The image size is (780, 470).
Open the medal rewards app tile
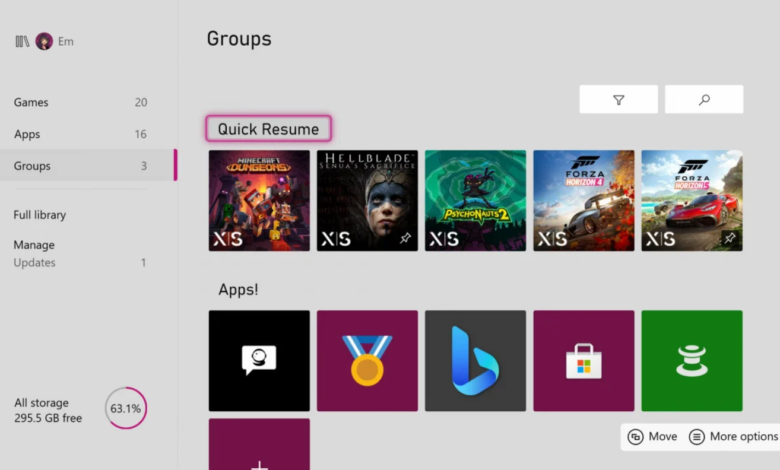coord(367,361)
